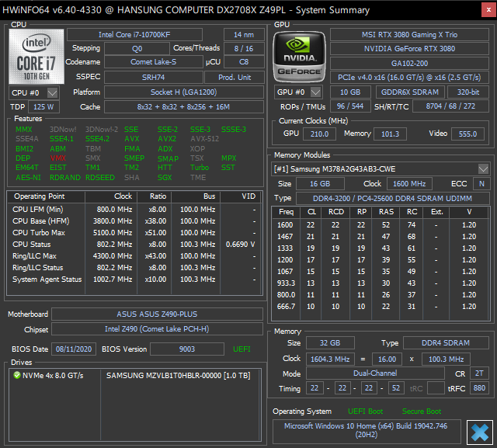Click the NVIDIA GeForce logo image
The height and width of the screenshot is (448, 497).
coord(299,57)
